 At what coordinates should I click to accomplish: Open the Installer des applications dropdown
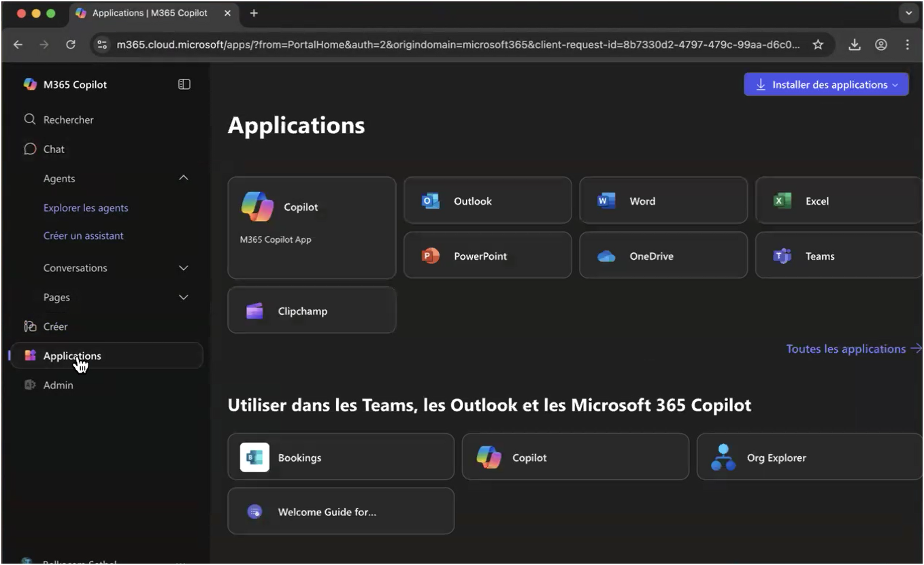[826, 84]
